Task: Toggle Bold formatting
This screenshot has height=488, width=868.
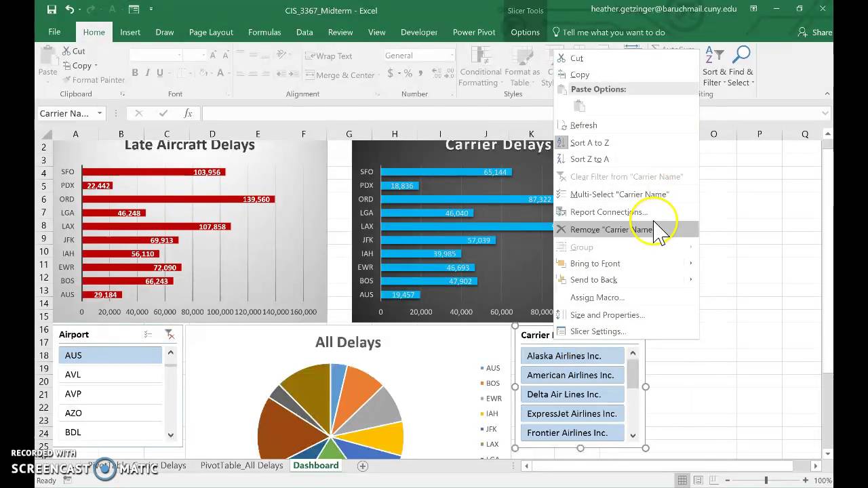Action: pyautogui.click(x=135, y=73)
